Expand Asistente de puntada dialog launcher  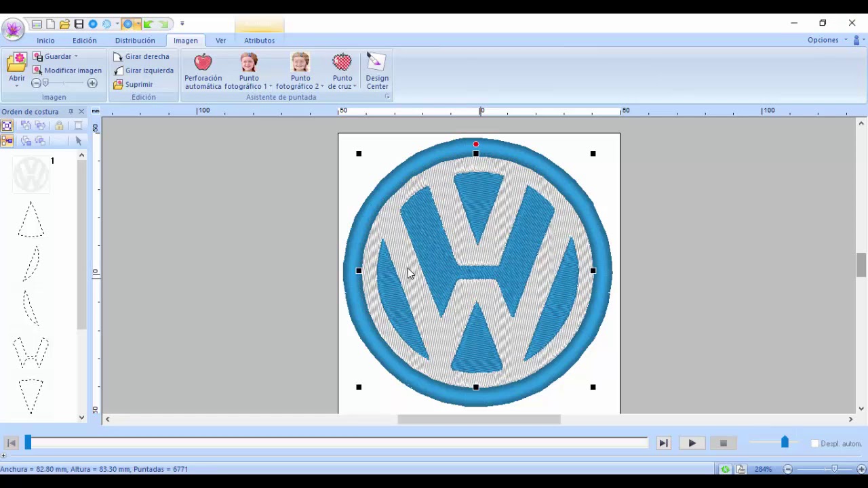click(387, 97)
